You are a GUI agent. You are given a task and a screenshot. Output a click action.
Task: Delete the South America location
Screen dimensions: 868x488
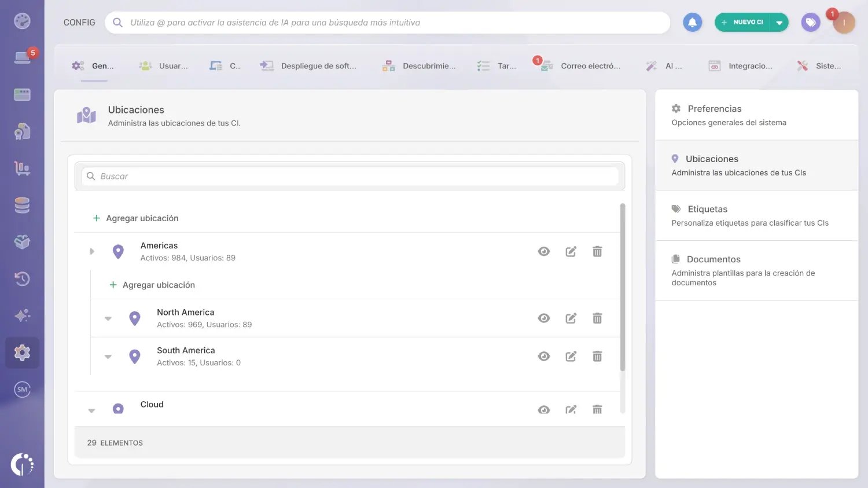pos(597,357)
